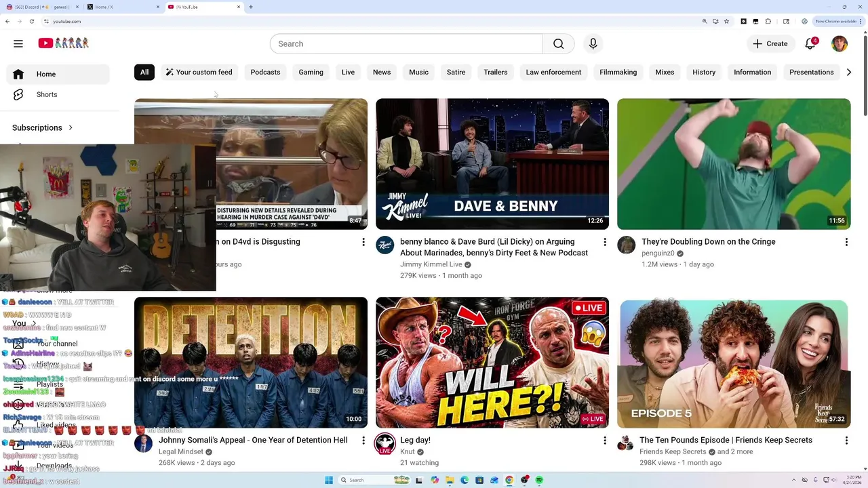Go to Shorts in the sidebar
Viewport: 868px width, 488px height.
[58, 94]
